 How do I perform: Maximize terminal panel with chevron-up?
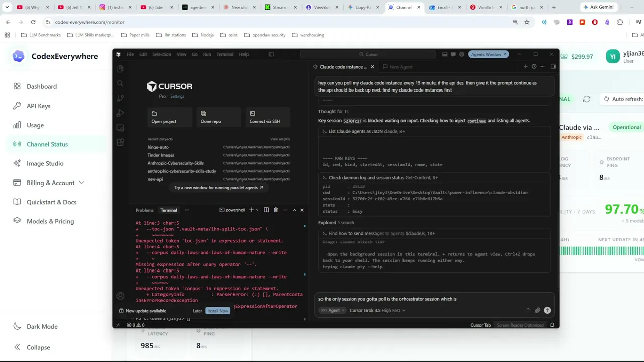click(294, 210)
